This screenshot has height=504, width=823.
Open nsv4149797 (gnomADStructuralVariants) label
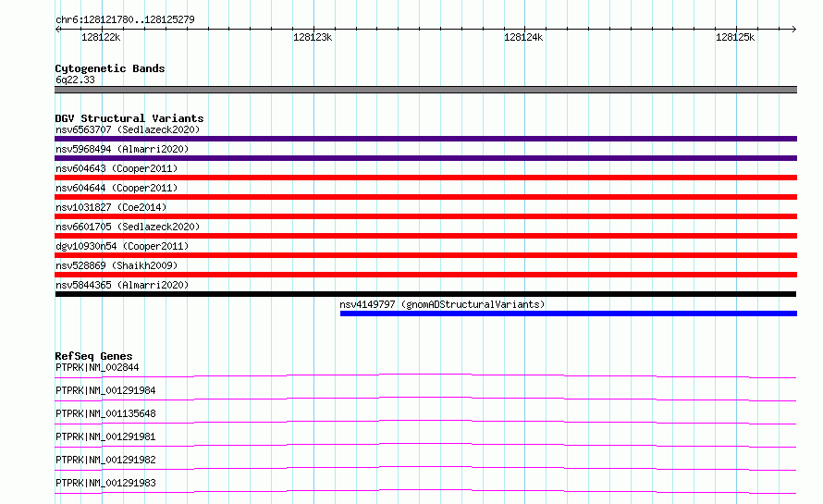(x=442, y=304)
